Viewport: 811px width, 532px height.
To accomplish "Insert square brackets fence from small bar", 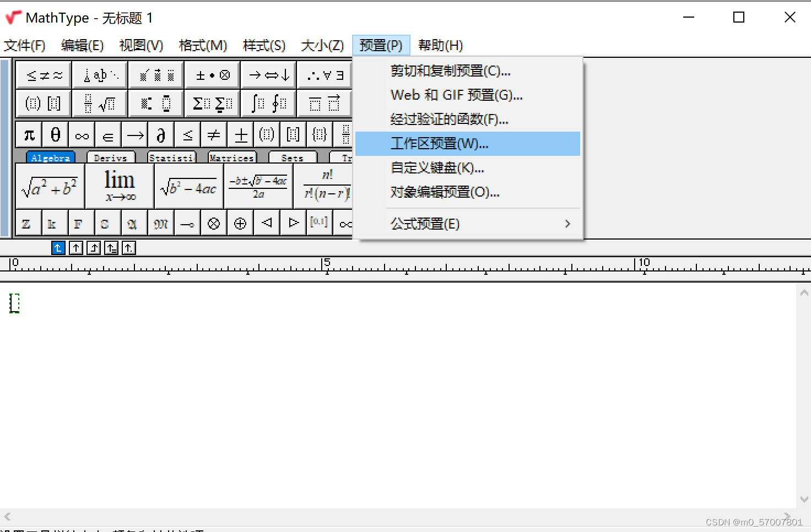I will point(294,135).
